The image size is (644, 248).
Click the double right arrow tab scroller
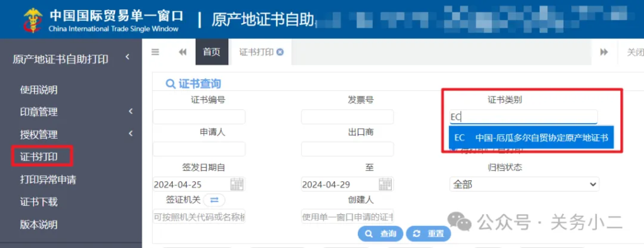click(x=604, y=52)
